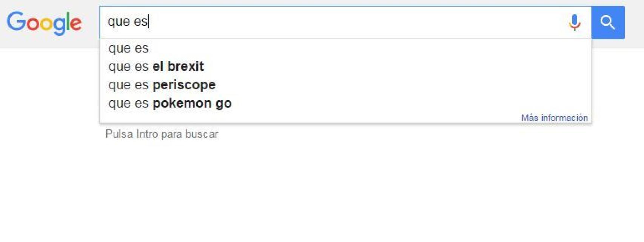Image resolution: width=644 pixels, height=242 pixels.
Task: Click the microphone voice search icon
Action: click(x=574, y=22)
